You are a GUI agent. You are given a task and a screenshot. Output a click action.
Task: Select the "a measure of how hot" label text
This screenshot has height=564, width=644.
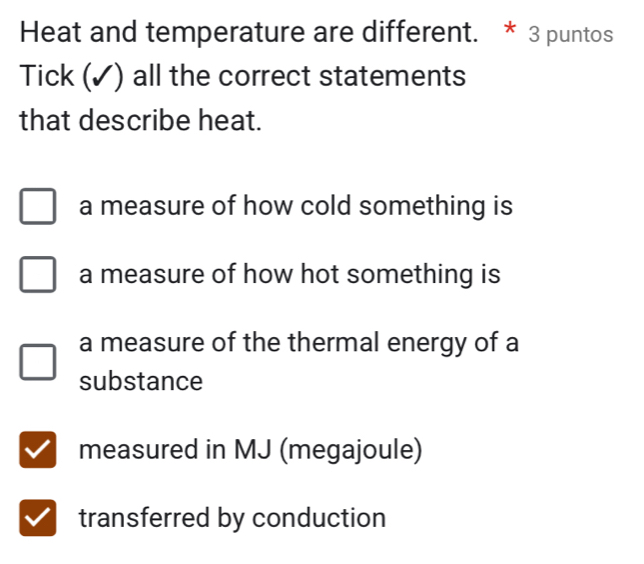290,274
